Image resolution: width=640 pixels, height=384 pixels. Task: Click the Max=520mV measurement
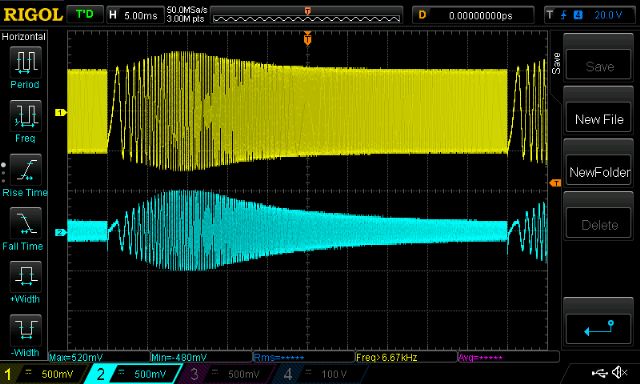coord(76,357)
